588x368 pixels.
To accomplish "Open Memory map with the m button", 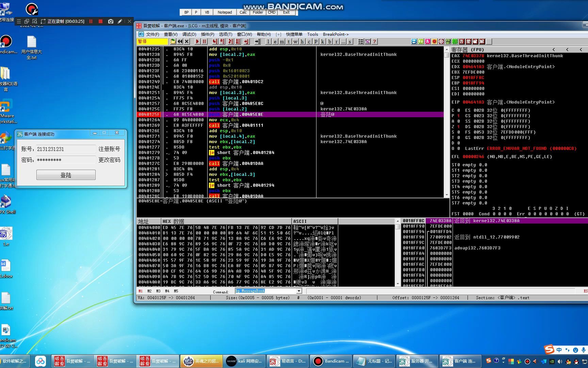I will click(x=282, y=42).
